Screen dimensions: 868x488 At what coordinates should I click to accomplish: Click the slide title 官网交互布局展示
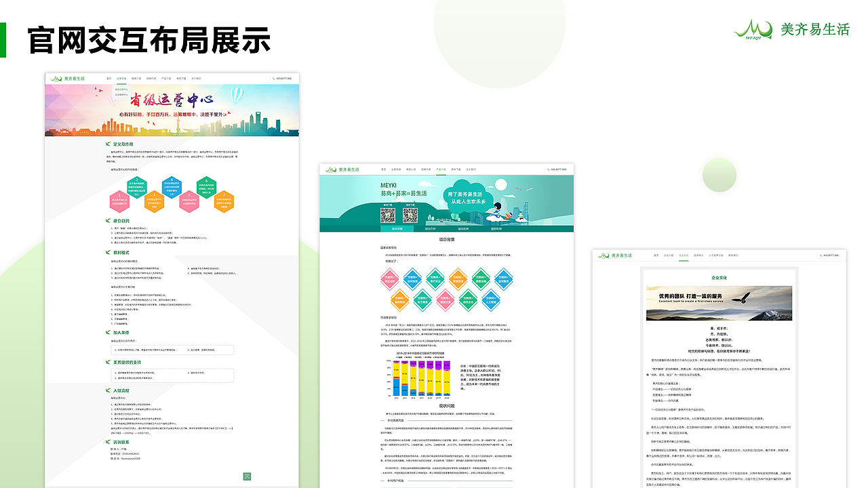coord(149,40)
